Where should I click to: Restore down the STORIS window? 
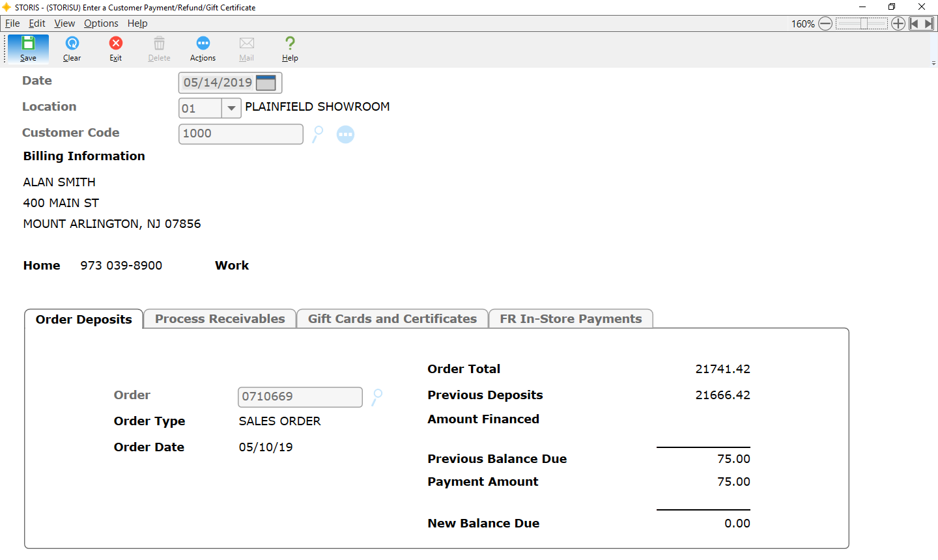(x=892, y=7)
